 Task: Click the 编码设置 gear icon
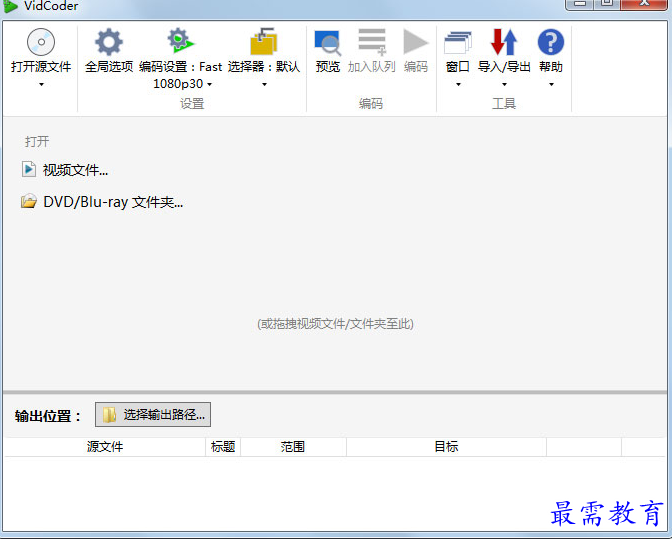click(x=180, y=41)
